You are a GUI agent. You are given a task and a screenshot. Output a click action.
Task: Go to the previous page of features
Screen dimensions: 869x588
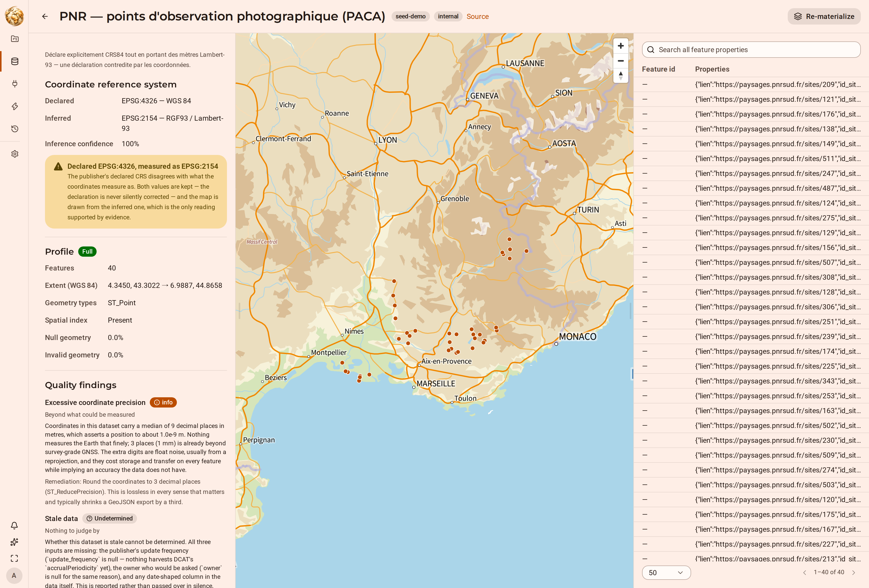tap(805, 572)
